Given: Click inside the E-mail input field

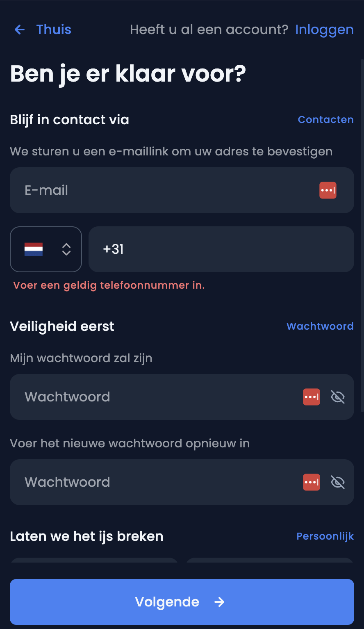Looking at the screenshot, I should pos(143,190).
